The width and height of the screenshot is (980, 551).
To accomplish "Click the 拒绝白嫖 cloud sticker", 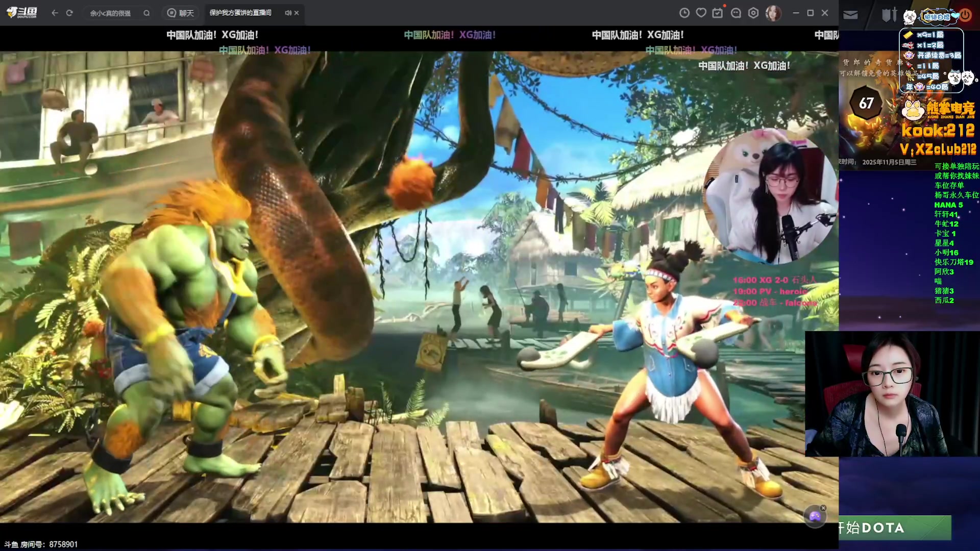I will coord(939,17).
